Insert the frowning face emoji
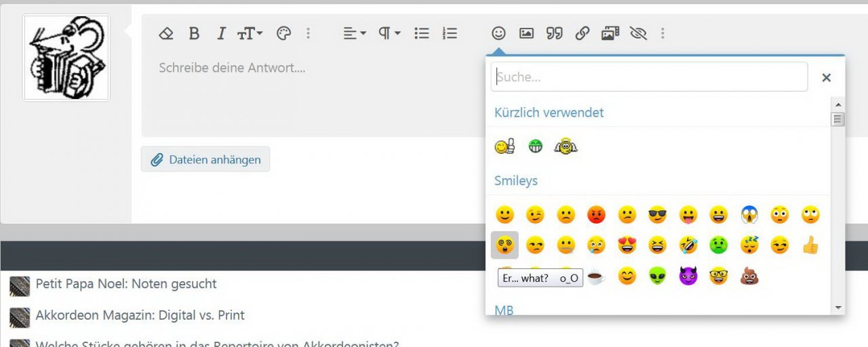 pyautogui.click(x=566, y=216)
